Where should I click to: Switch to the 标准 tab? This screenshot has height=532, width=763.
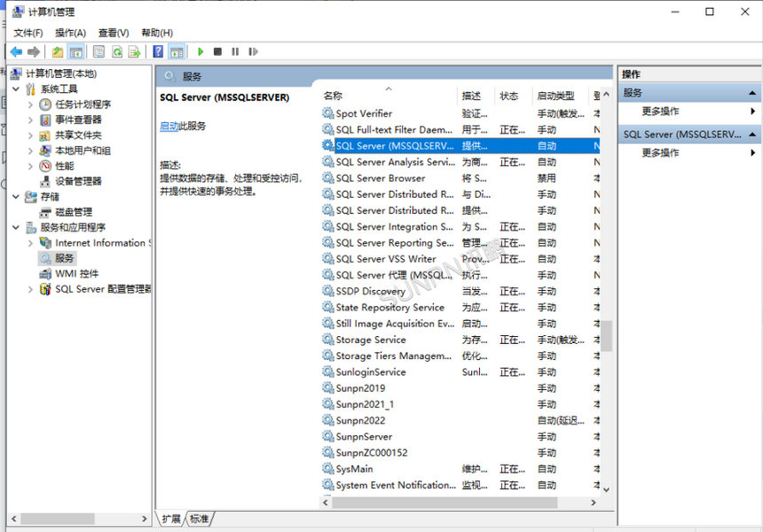(x=199, y=519)
